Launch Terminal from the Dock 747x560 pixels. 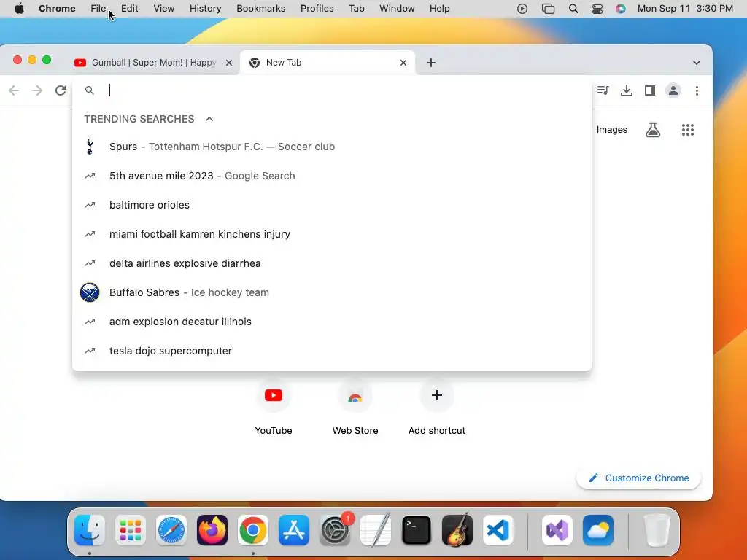[417, 530]
